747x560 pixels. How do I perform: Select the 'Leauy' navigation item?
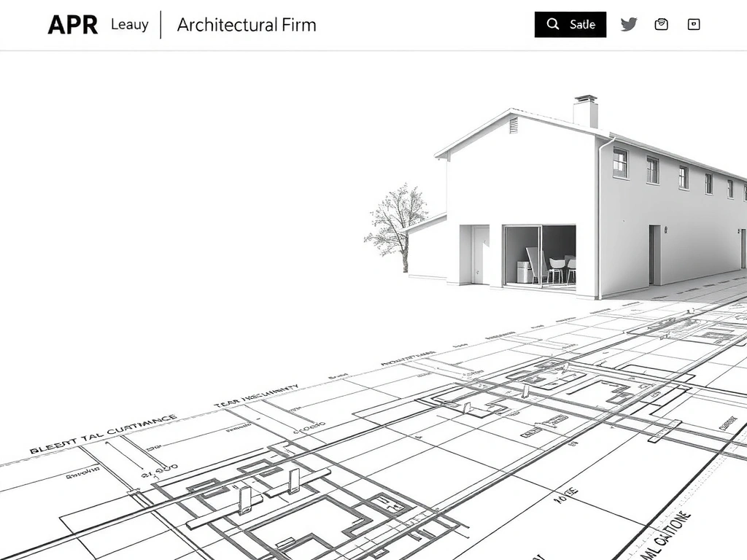tap(129, 25)
